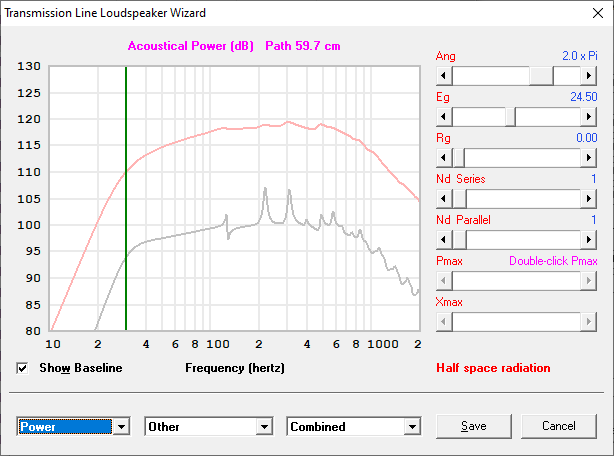Click the Save button

474,426
